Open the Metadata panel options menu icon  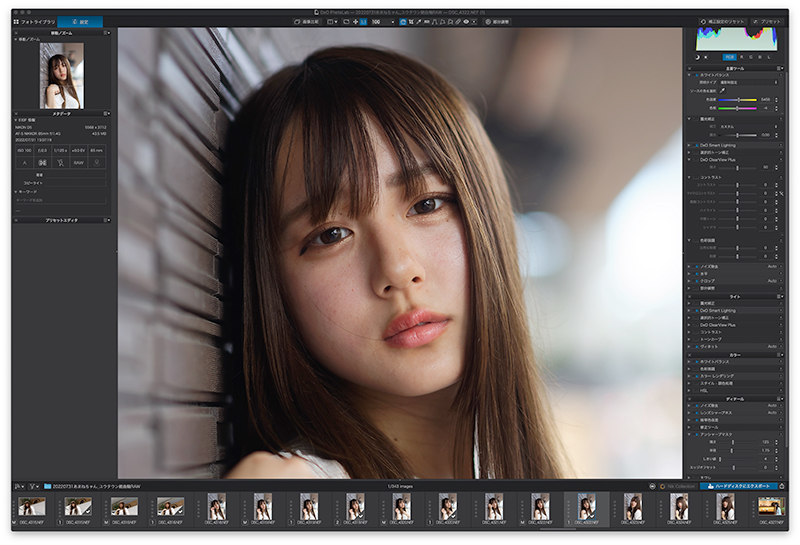[x=106, y=114]
